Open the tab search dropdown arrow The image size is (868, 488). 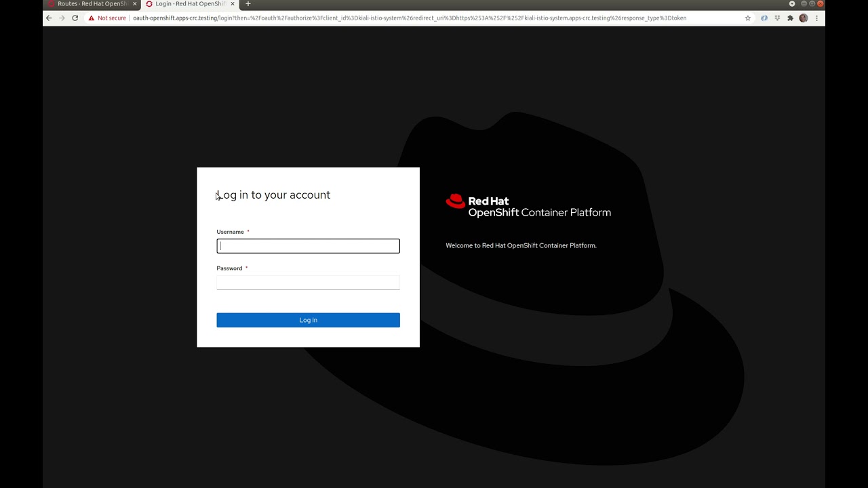792,4
